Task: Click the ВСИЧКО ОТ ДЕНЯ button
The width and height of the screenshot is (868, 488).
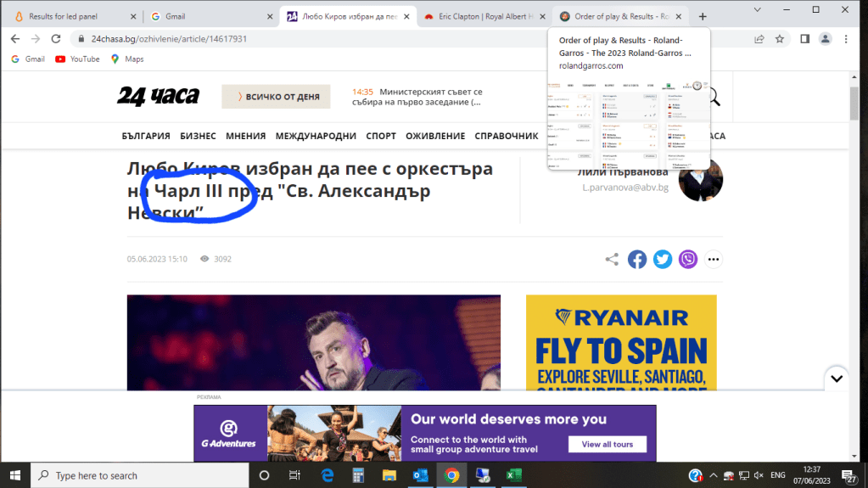Action: point(277,97)
